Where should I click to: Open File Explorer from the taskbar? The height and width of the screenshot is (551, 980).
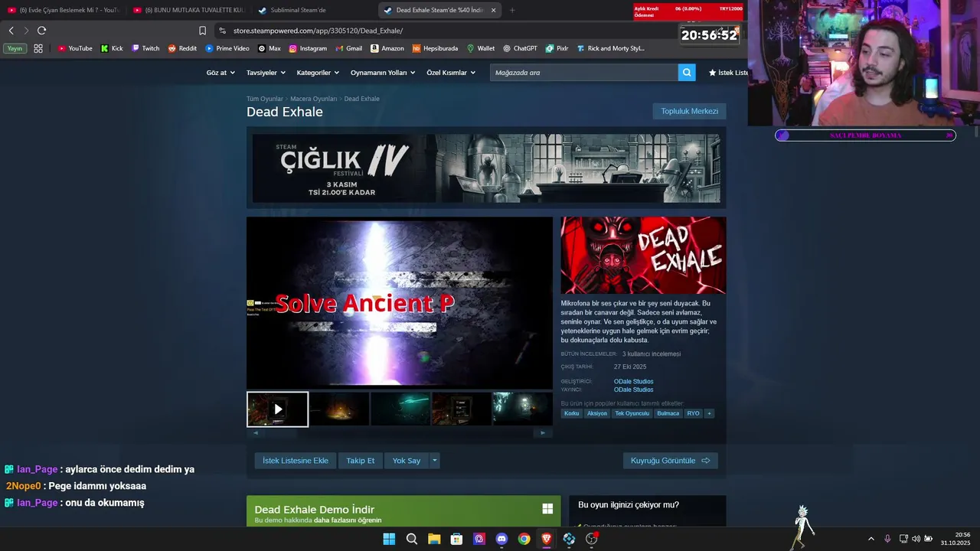(434, 539)
